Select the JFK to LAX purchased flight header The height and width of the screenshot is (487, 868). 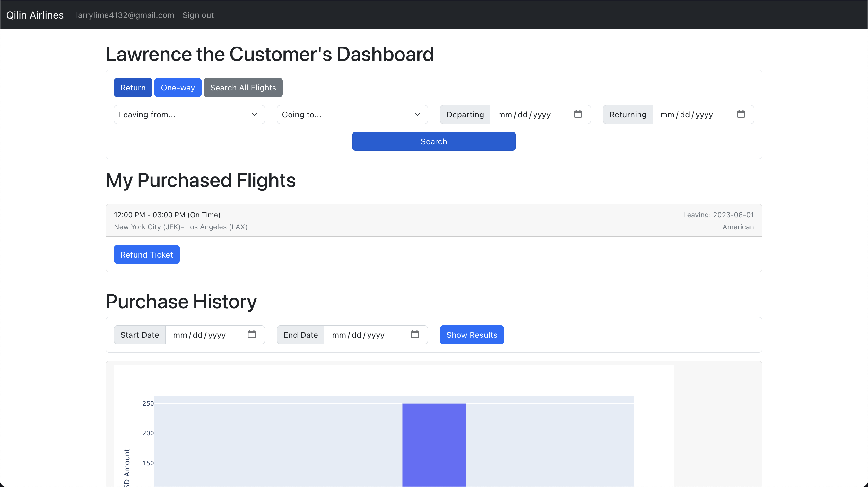(434, 220)
